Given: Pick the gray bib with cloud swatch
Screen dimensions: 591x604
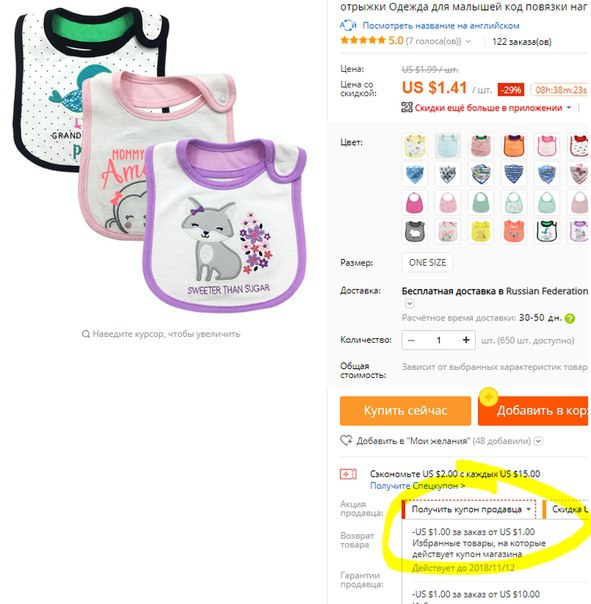Looking at the screenshot, I should pos(415,231).
